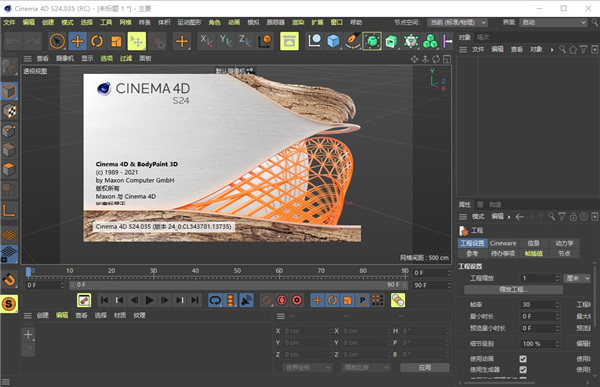Play the animation forward

tap(150, 300)
